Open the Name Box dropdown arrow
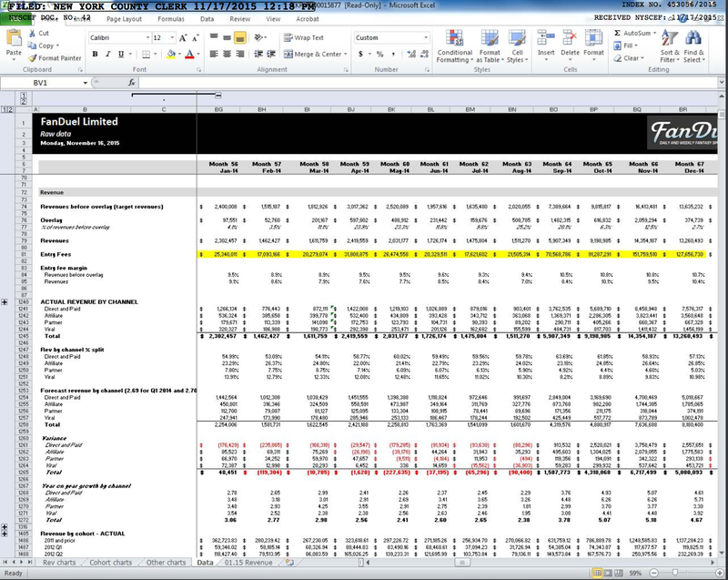Viewport: 728px width, 580px height. click(86, 83)
